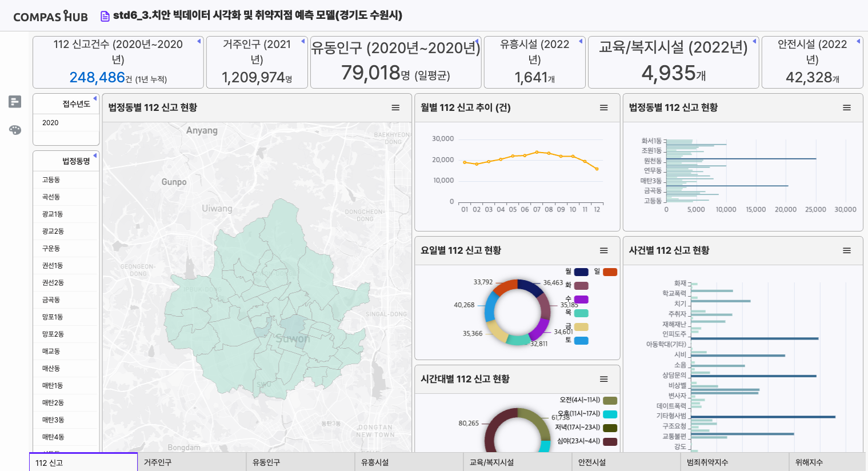Select 매탄1동 in the district list
The width and height of the screenshot is (868, 471).
(66, 386)
